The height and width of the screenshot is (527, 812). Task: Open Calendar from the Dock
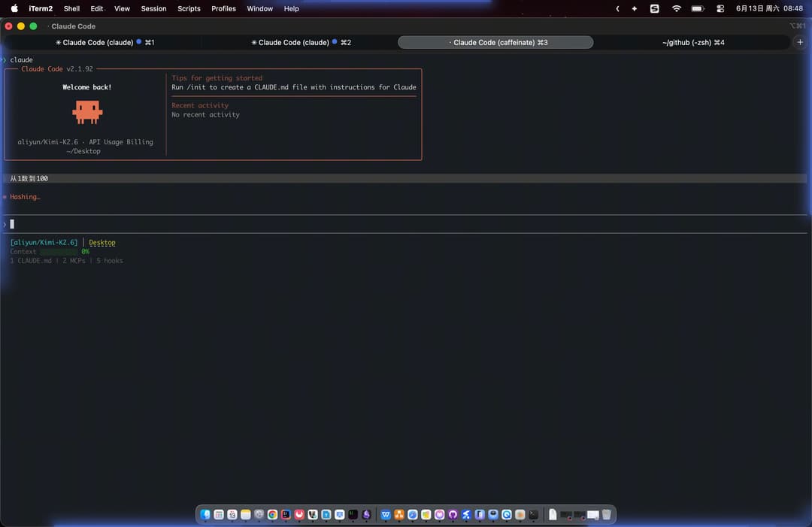click(x=232, y=514)
